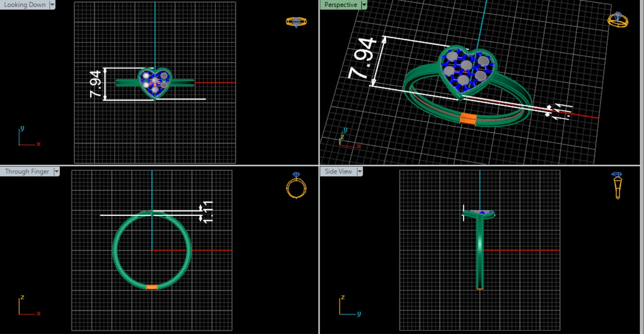This screenshot has height=334, width=644.
Task: Click the XZ axis indicator in Through Finger viewport
Action: 27,307
